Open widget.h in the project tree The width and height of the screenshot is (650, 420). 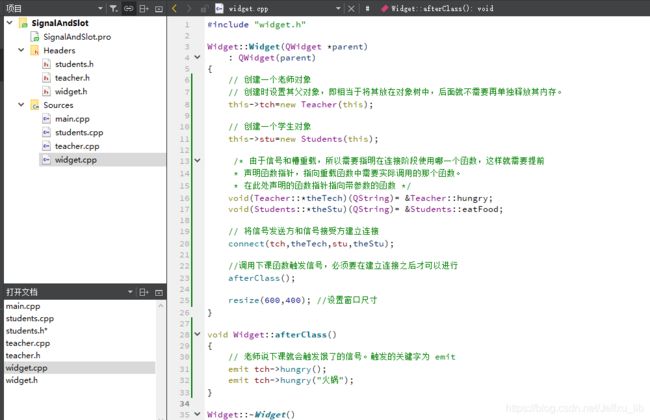tap(71, 91)
